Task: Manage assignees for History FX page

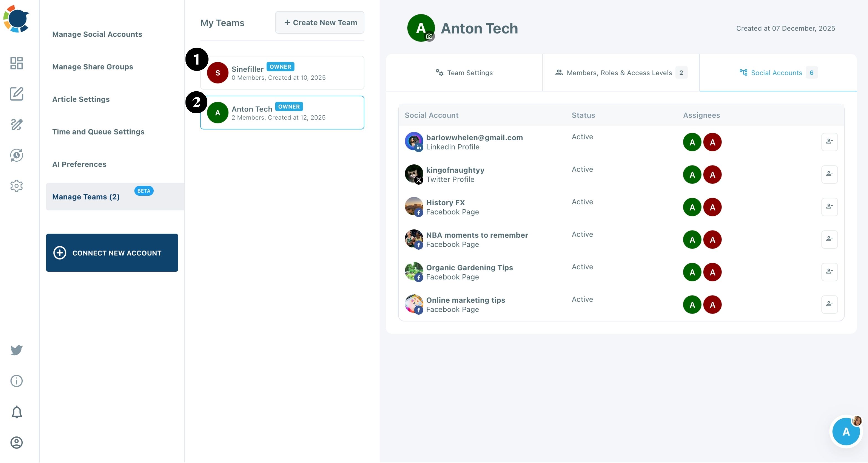Action: 829,207
